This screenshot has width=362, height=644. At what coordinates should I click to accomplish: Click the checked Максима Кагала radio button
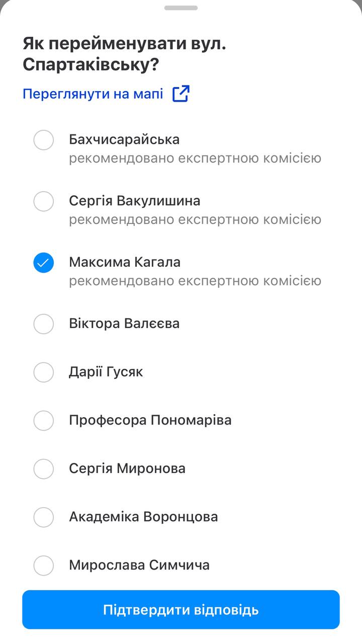click(x=44, y=263)
